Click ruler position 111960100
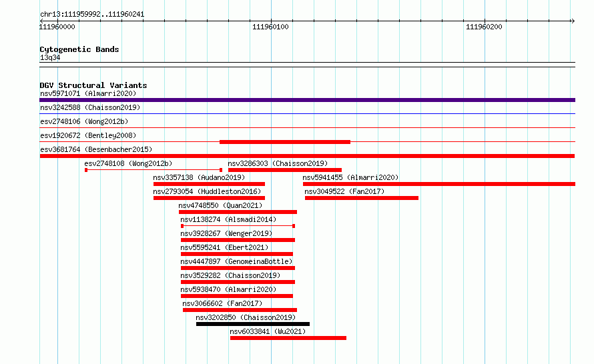Screen dimensions: 594x364 pyautogui.click(x=270, y=27)
